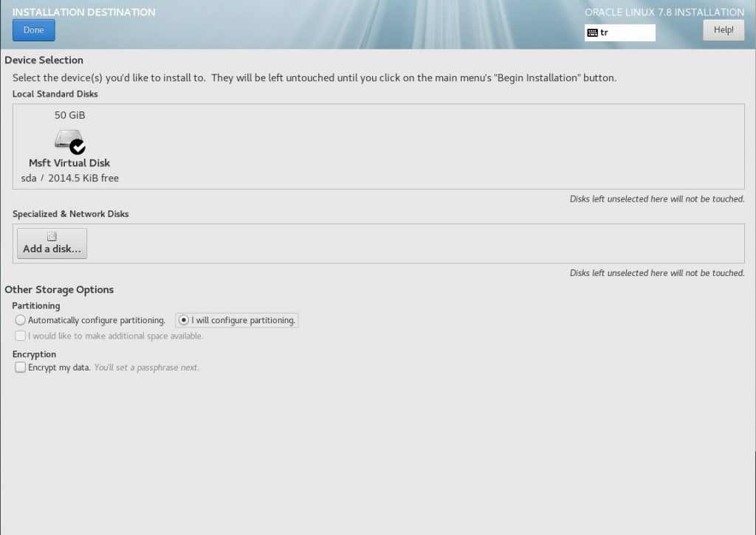Click the Msft Virtual Disk name

tap(69, 163)
